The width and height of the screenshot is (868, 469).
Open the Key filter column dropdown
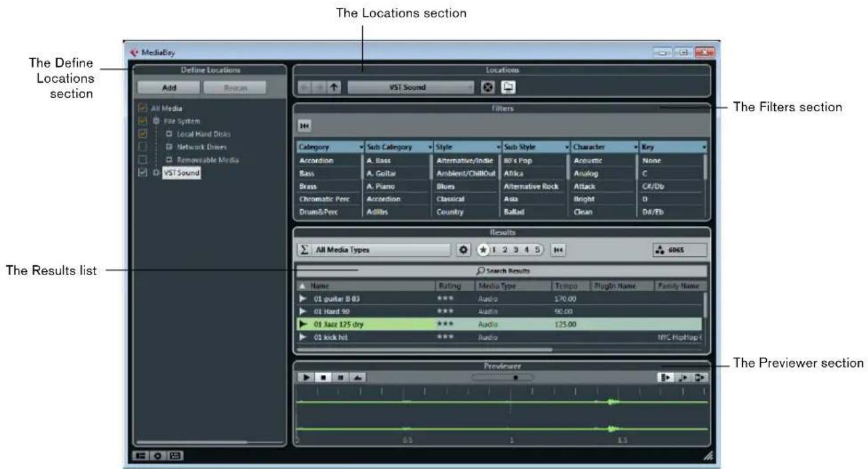pyautogui.click(x=704, y=147)
